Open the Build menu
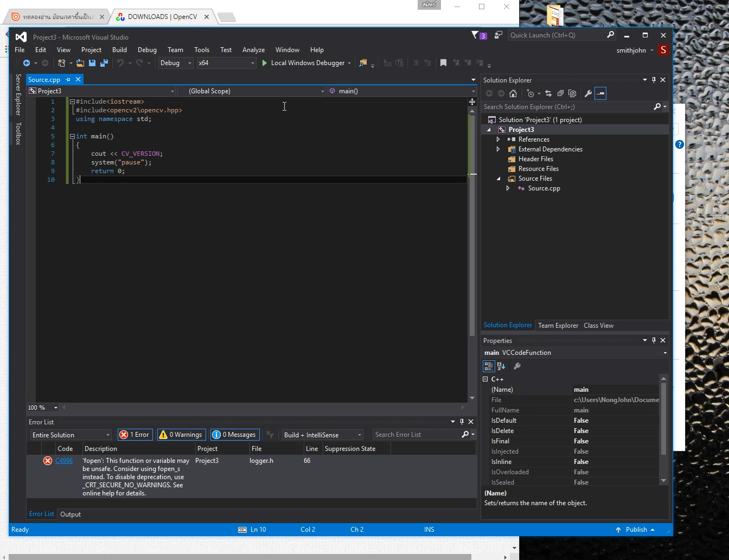 click(119, 49)
